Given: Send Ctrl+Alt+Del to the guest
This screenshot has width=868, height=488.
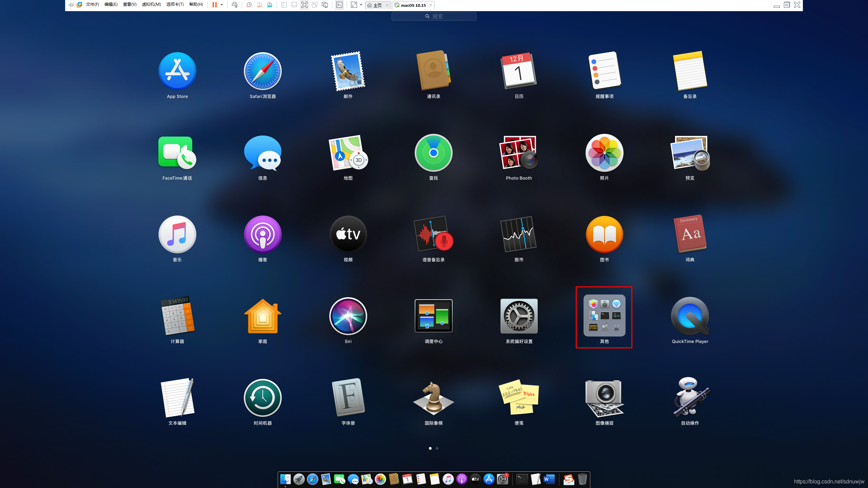Looking at the screenshot, I should pyautogui.click(x=234, y=5).
